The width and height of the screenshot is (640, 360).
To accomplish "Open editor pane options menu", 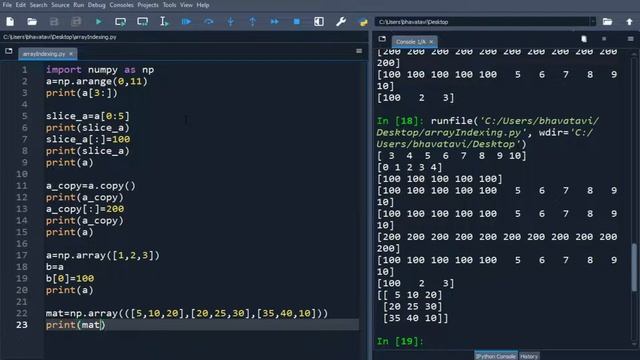I will click(x=359, y=51).
